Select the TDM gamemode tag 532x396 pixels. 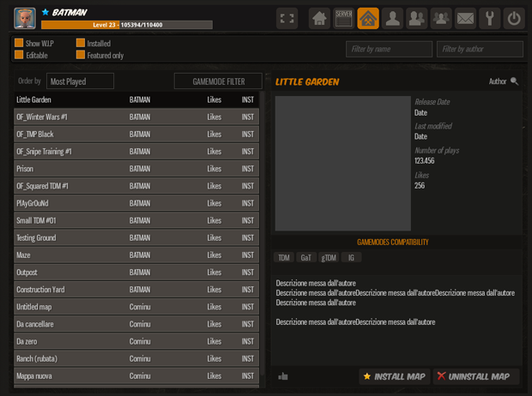[x=284, y=258]
